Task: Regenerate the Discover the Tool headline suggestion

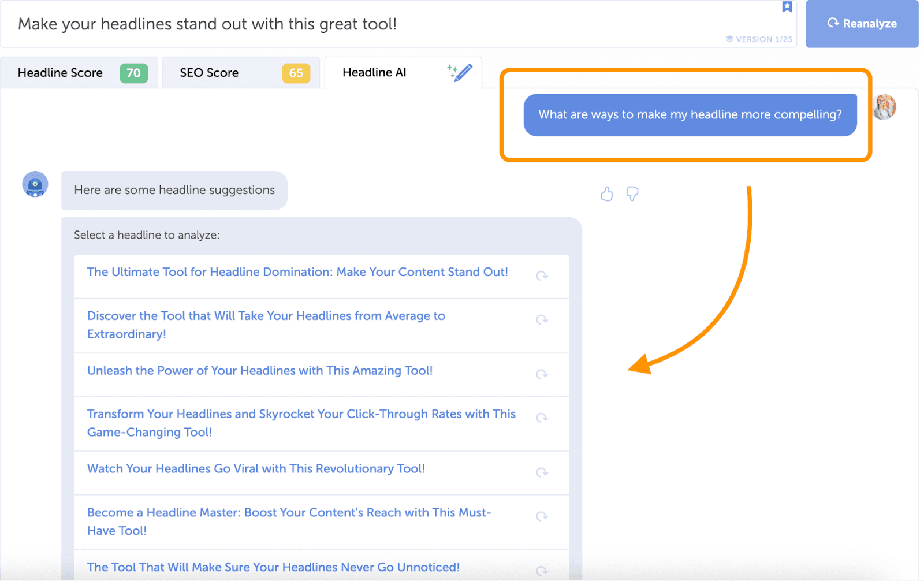Action: point(542,319)
